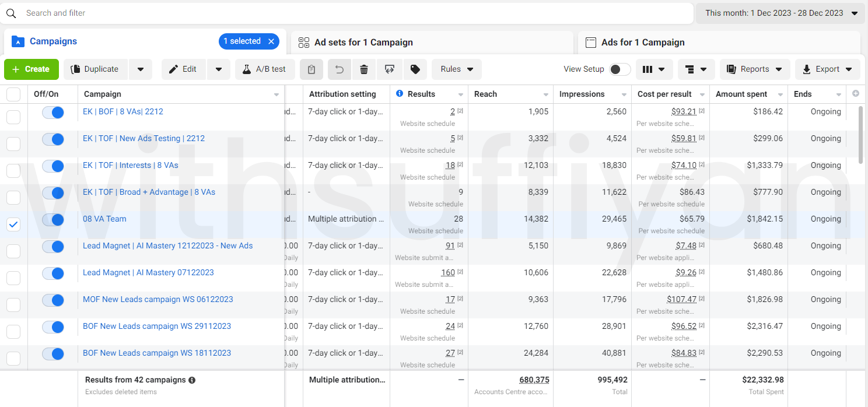Open the Reports dropdown
868x407 pixels.
point(755,69)
